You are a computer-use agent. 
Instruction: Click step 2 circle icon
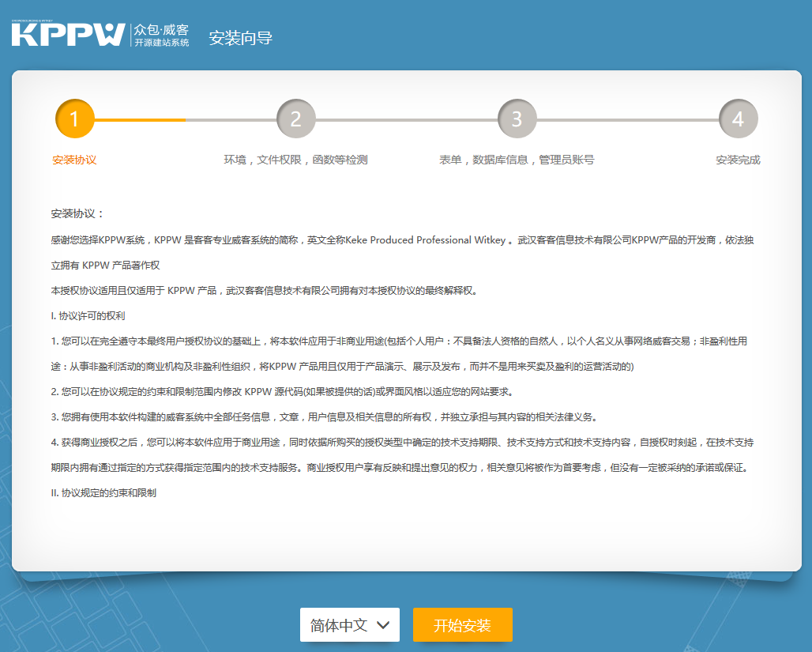pos(295,119)
